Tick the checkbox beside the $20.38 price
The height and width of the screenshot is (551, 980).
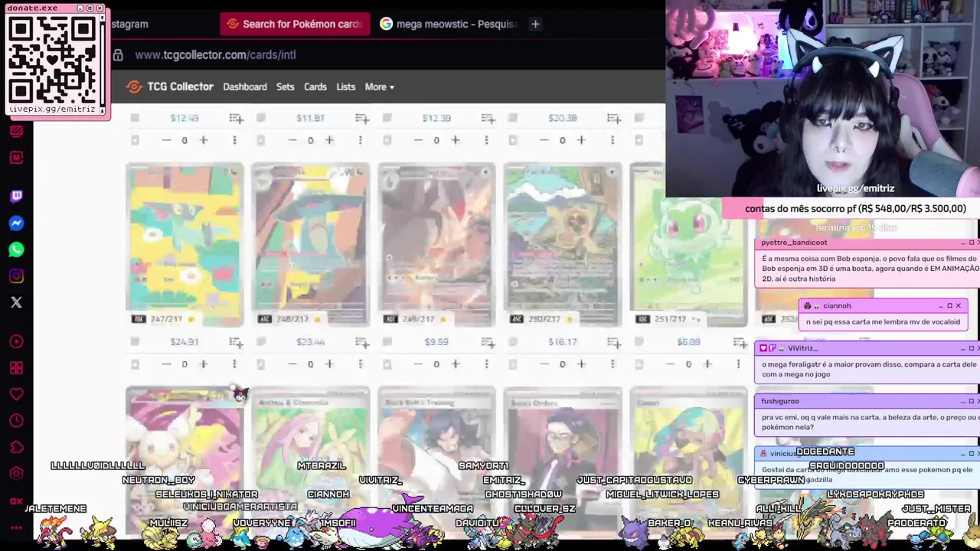point(513,117)
